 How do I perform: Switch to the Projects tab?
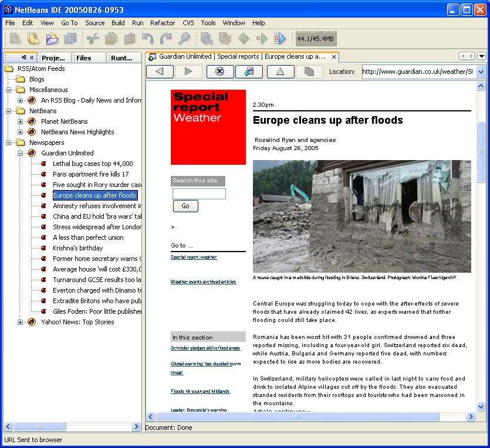[54, 57]
